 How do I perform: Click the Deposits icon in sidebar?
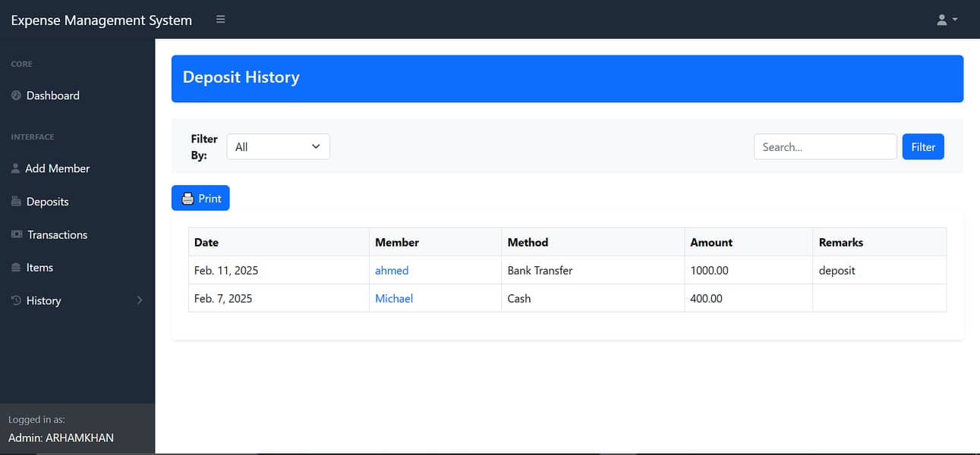[16, 202]
